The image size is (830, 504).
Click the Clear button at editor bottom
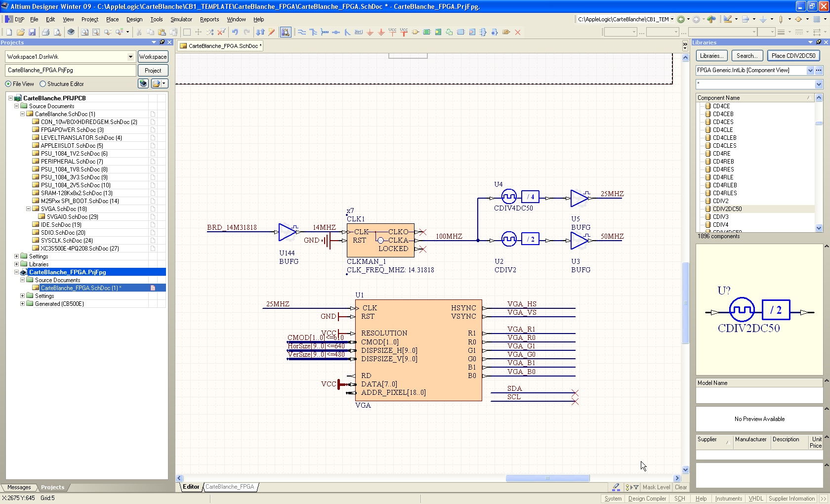[681, 487]
